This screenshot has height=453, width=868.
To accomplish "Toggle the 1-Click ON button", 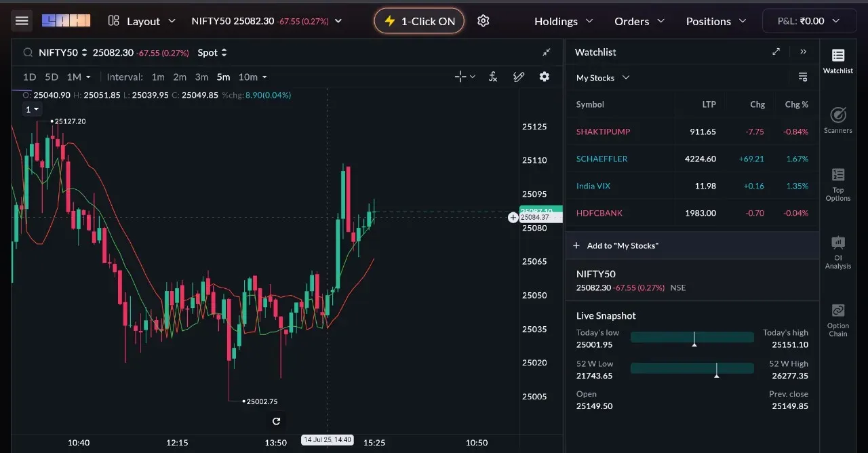I will pyautogui.click(x=419, y=21).
